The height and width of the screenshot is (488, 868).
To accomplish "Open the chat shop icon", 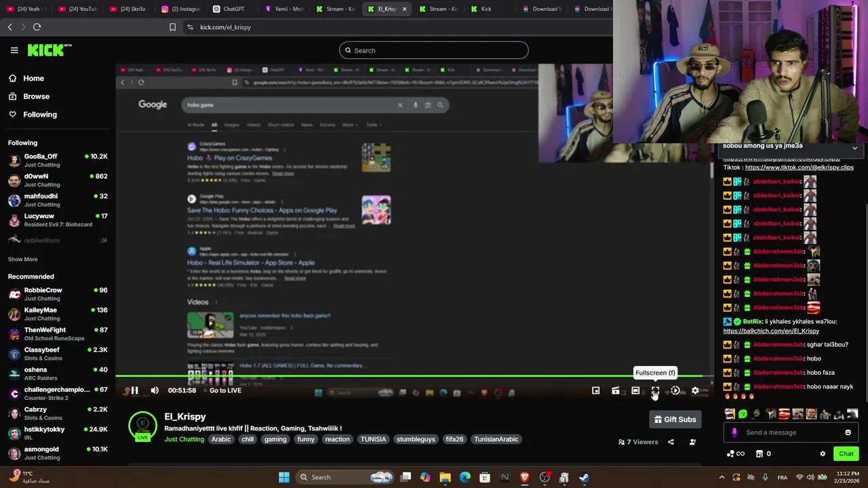I will coord(759,454).
